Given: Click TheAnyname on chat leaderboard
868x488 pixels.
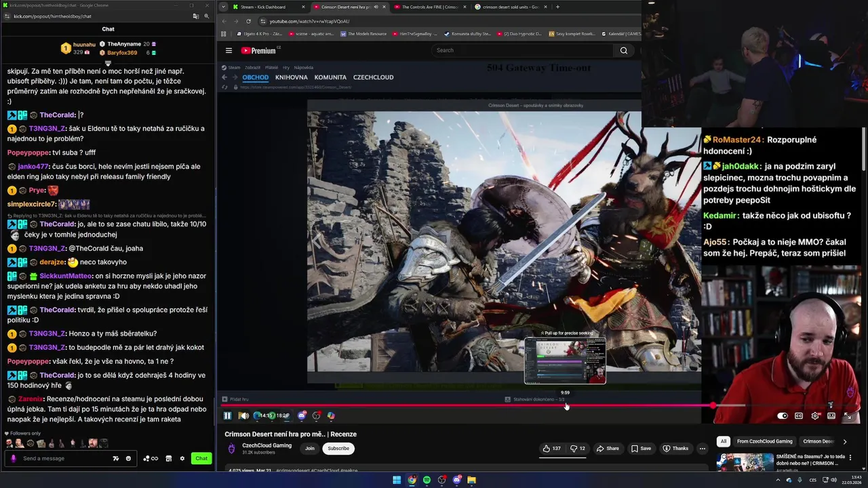Looking at the screenshot, I should point(124,44).
